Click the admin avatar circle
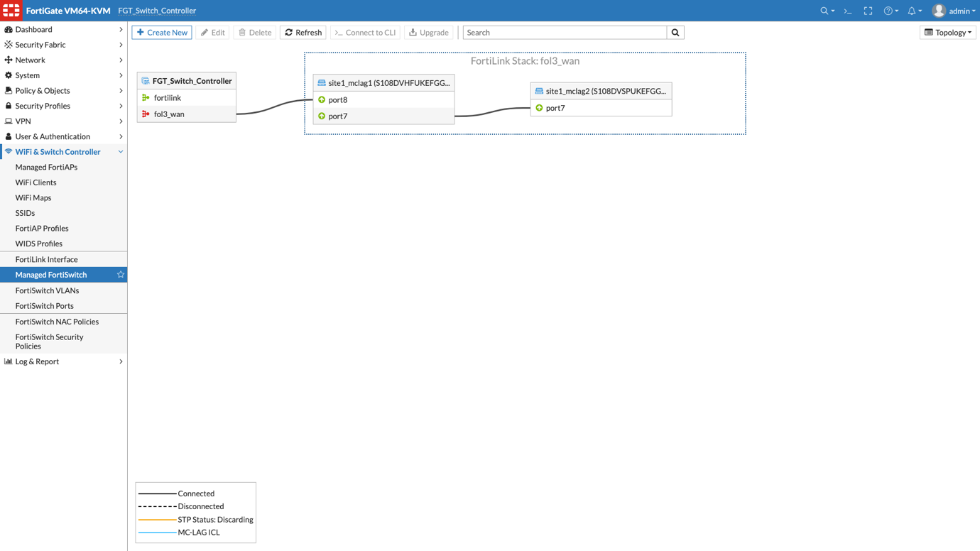Viewport: 980px width, 551px height. tap(938, 11)
